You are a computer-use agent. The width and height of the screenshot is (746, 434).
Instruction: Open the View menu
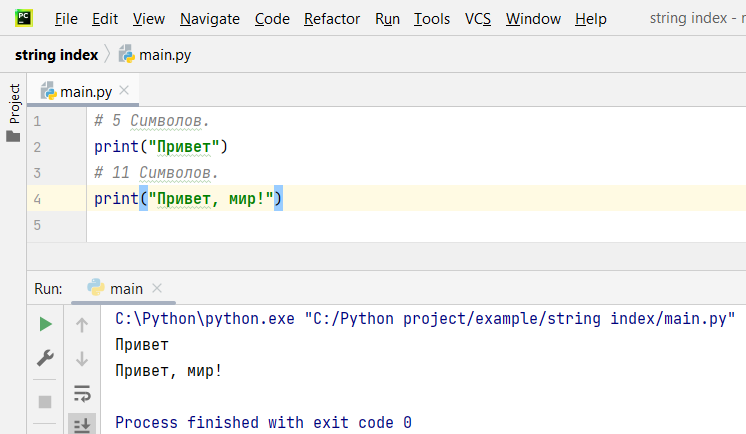coord(148,19)
